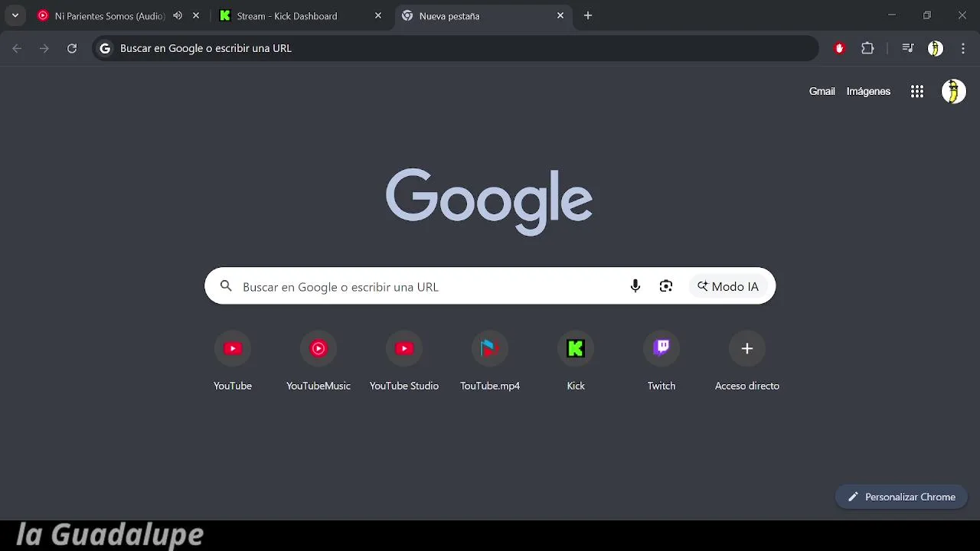This screenshot has height=551, width=980.
Task: Click the Google logo
Action: pos(489,201)
